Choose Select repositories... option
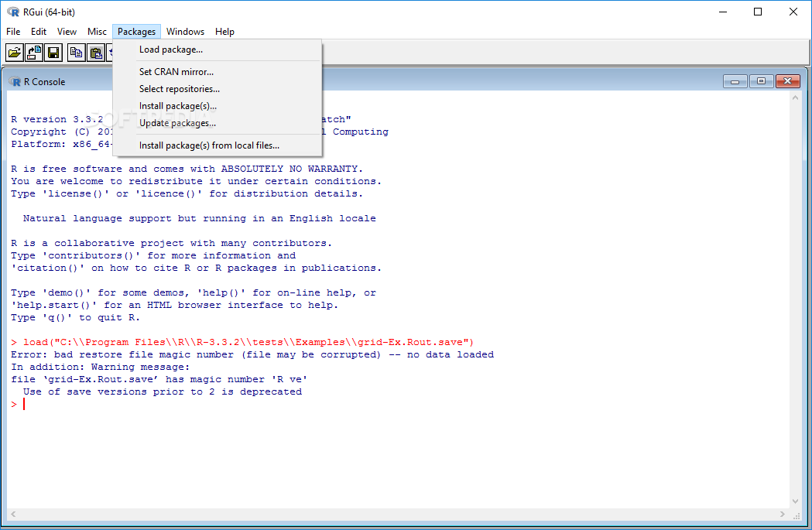This screenshot has height=530, width=812. [x=218, y=89]
